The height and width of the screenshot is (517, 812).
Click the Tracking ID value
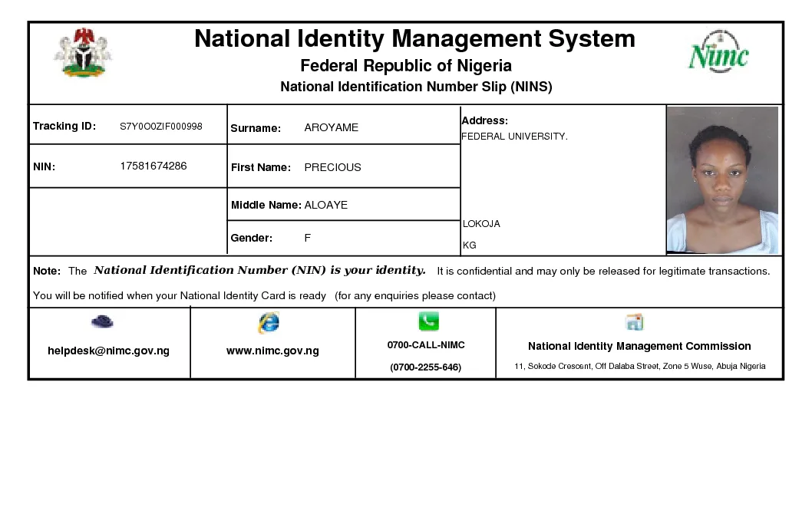point(160,127)
